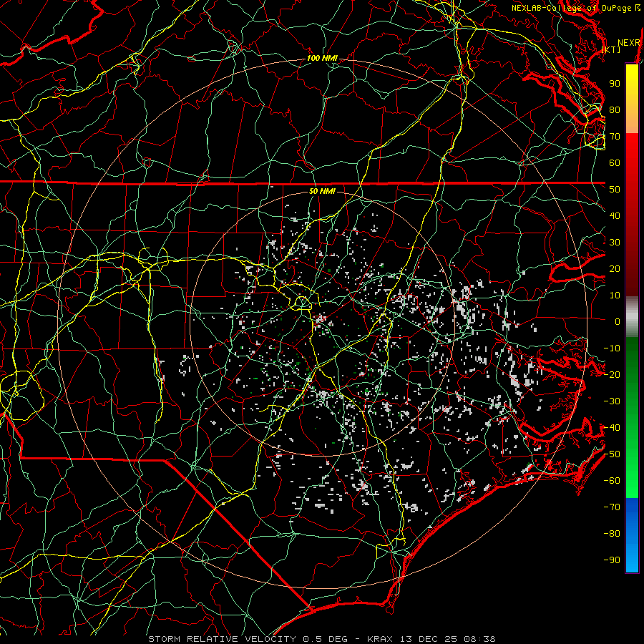Click the "50 NMI" range ring label
Screen dimensions: 644x644
pos(322,191)
